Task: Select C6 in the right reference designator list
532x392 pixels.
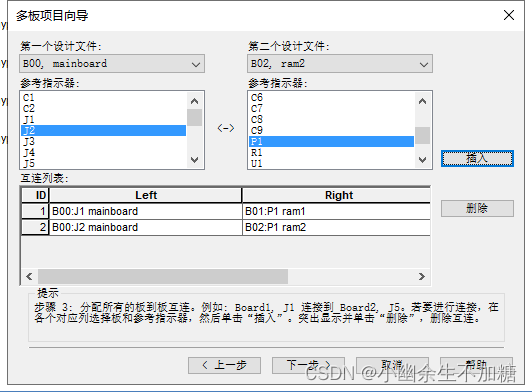Action: click(x=331, y=97)
